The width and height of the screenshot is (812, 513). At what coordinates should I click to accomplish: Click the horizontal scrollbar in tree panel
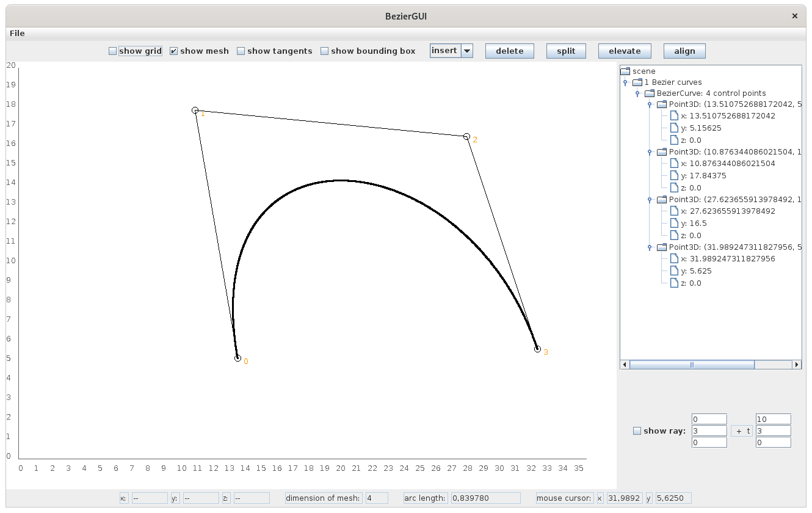point(692,365)
